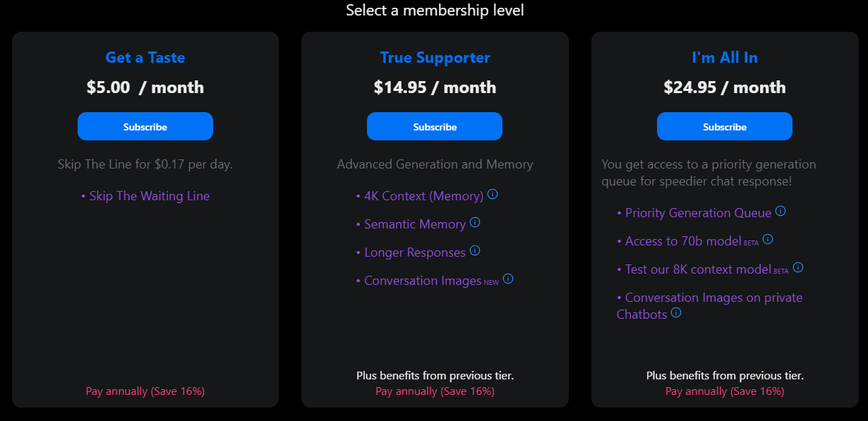
Task: Click info icon for 8K context model
Action: (x=797, y=267)
